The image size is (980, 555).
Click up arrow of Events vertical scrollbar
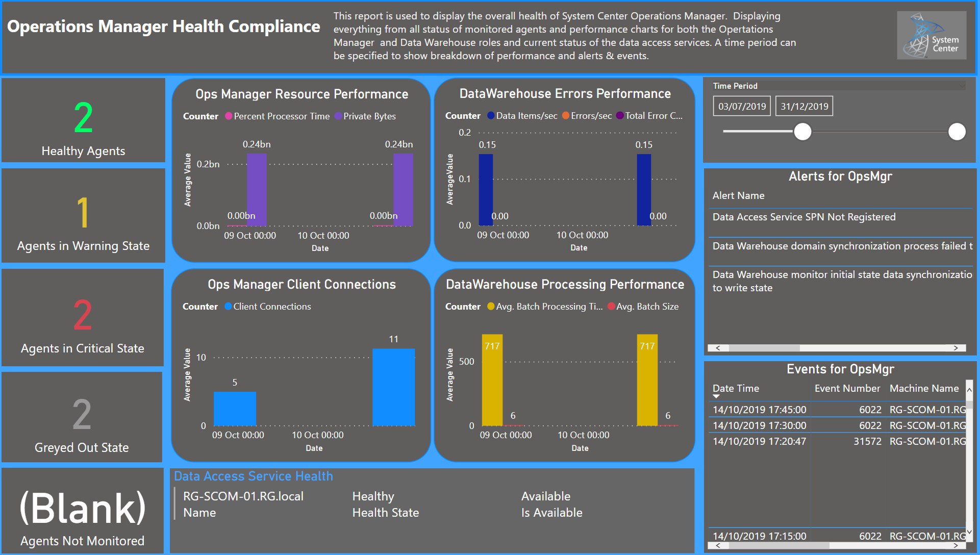[x=969, y=390]
